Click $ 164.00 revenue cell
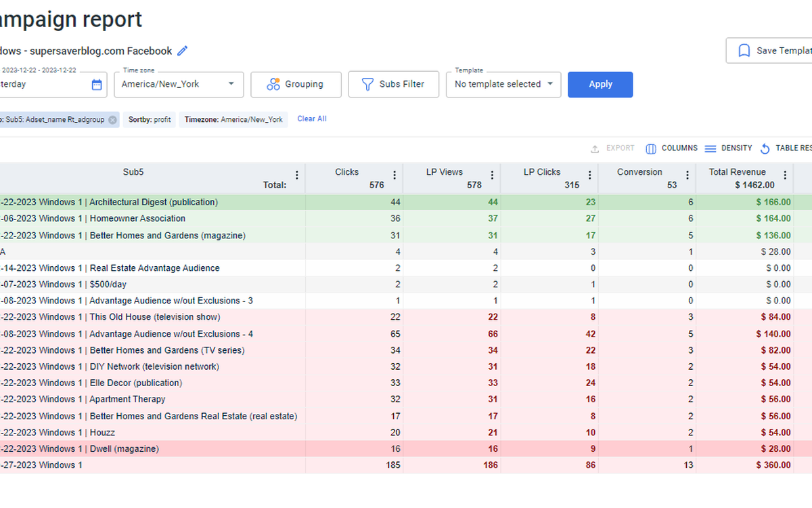The width and height of the screenshot is (812, 508). (773, 219)
